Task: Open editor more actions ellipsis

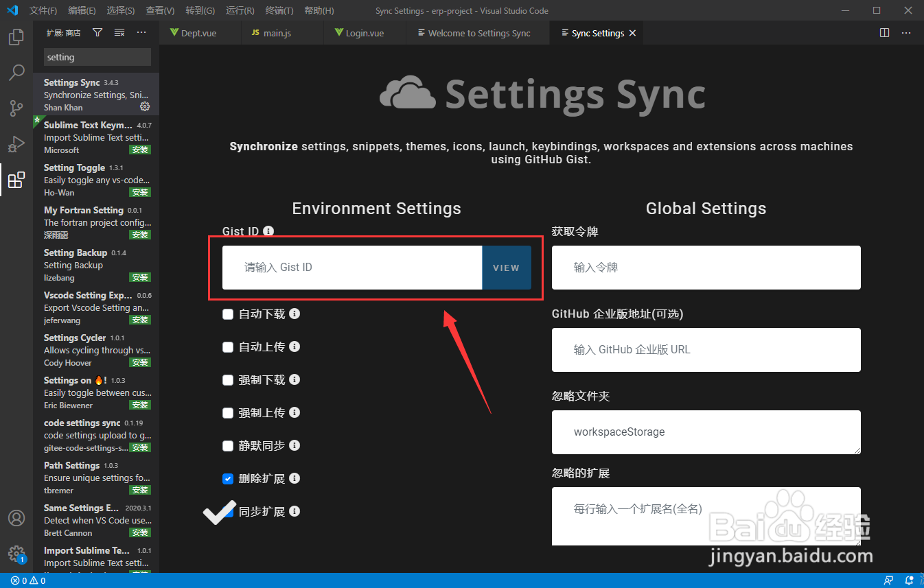Action: pos(907,32)
